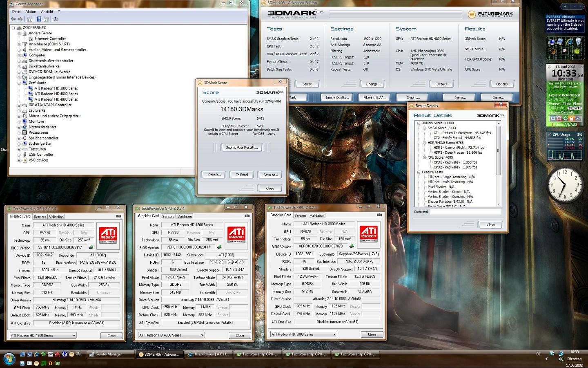The height and width of the screenshot is (368, 588).
Task: Switch to Sensors tab in HD 3800 GPU-Z
Action: (x=301, y=215)
